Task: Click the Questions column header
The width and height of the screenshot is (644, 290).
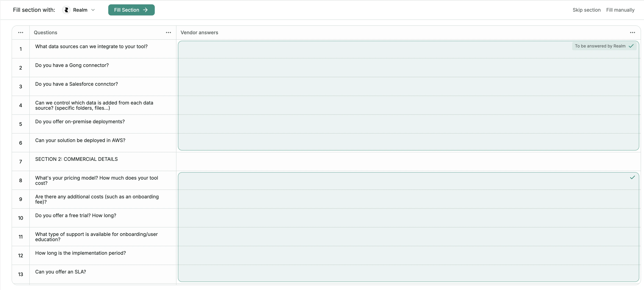Action: 45,33
